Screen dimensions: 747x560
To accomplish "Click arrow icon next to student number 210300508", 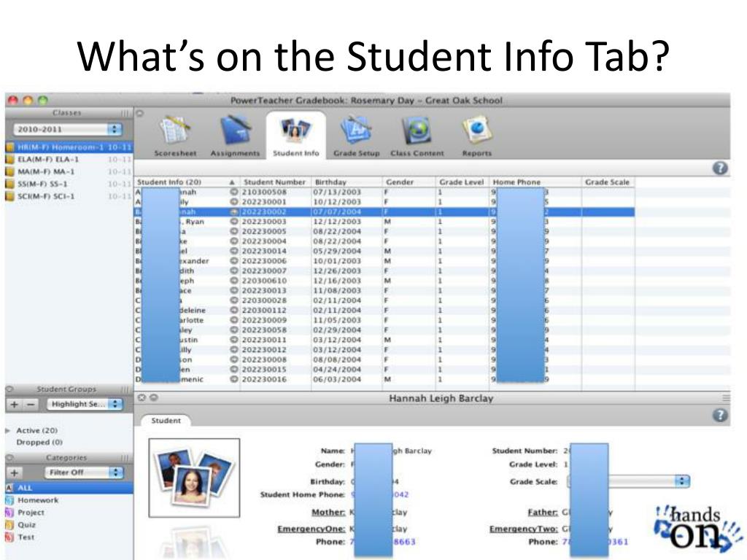I will [234, 192].
